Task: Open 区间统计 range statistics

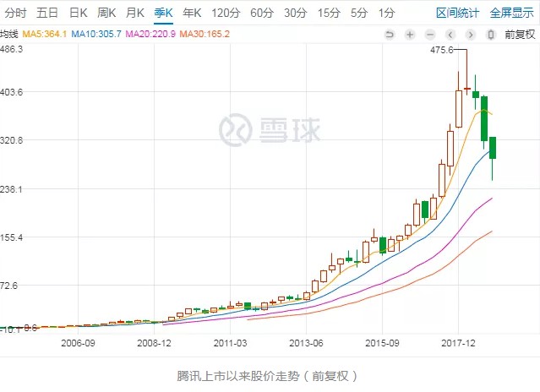Action: point(457,13)
